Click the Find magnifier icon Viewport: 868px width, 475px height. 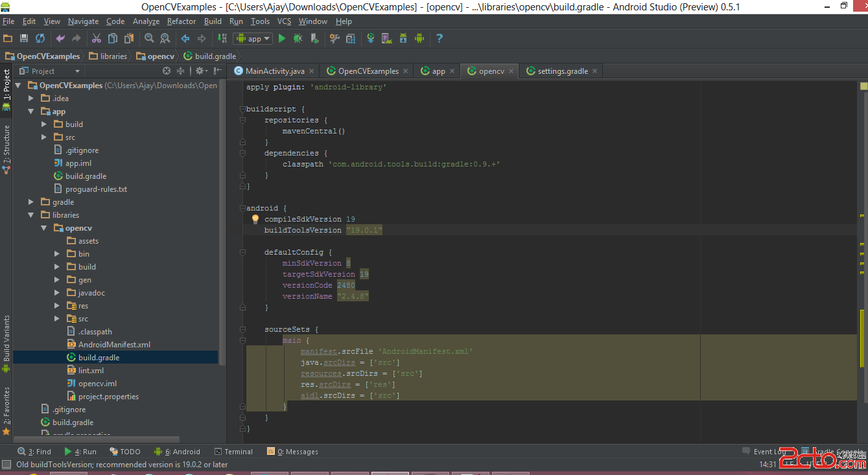pyautogui.click(x=149, y=38)
